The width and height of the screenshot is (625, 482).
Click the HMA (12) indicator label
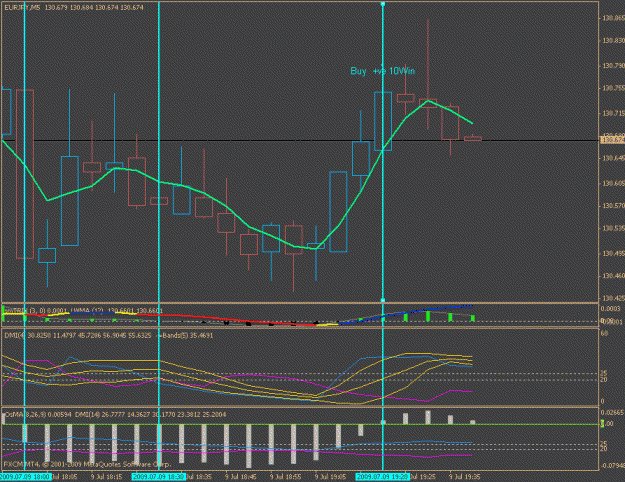[x=87, y=311]
